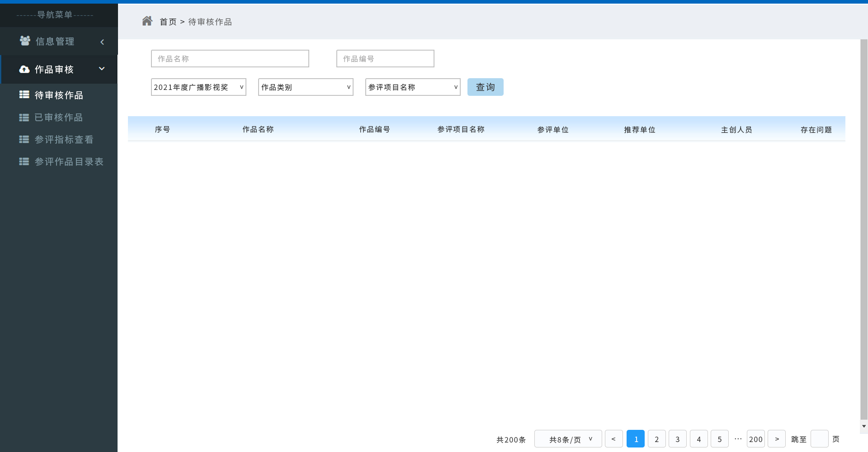
Task: Open the 参评项目名称 dropdown
Action: (x=413, y=87)
